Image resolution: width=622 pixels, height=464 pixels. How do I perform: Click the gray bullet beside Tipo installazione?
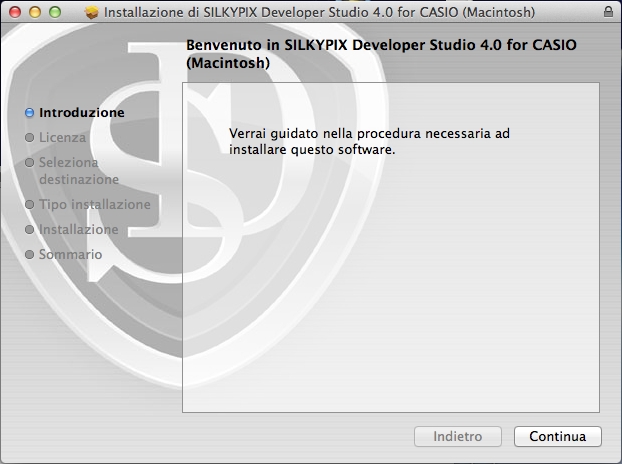pyautogui.click(x=30, y=205)
